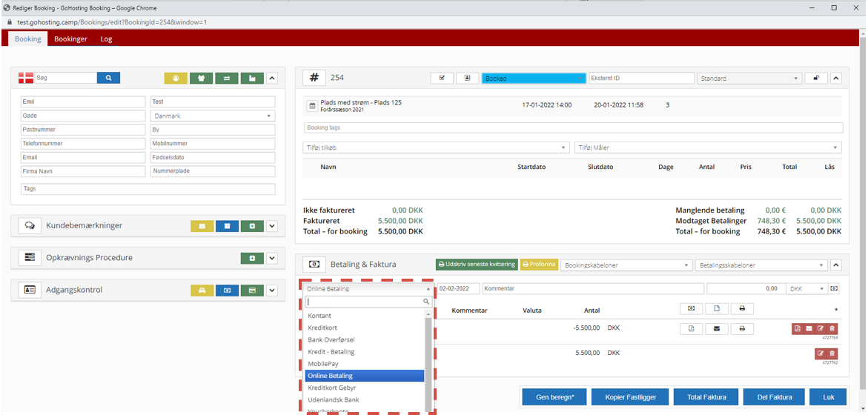The image size is (868, 415).
Task: Open the Tilføj tilkøb dropdown
Action: (436, 147)
